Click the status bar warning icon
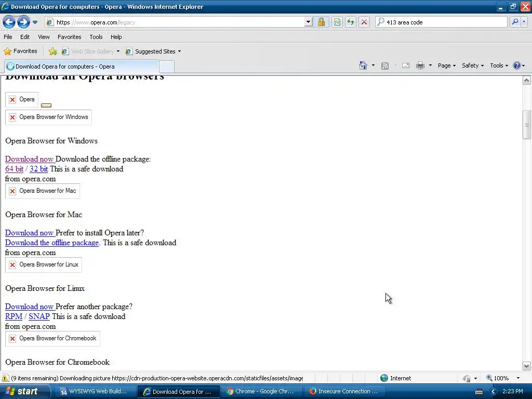 5,378
